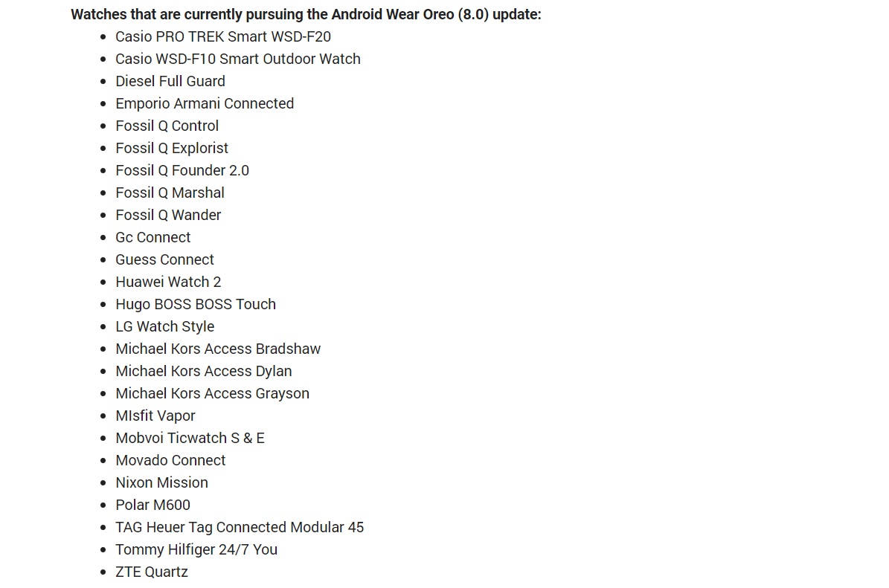The height and width of the screenshot is (588, 889).
Task: Select the Casio WSD-F10 Smart Outdoor Watch item
Action: [x=237, y=59]
